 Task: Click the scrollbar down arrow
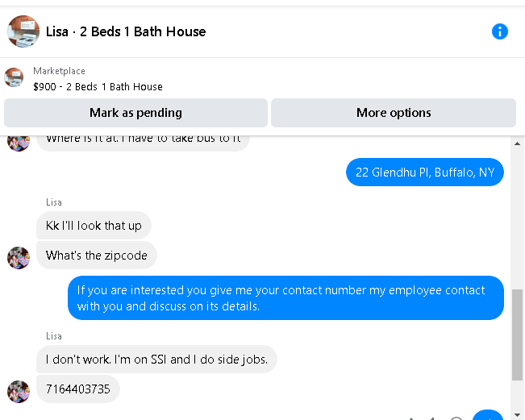(x=517, y=415)
